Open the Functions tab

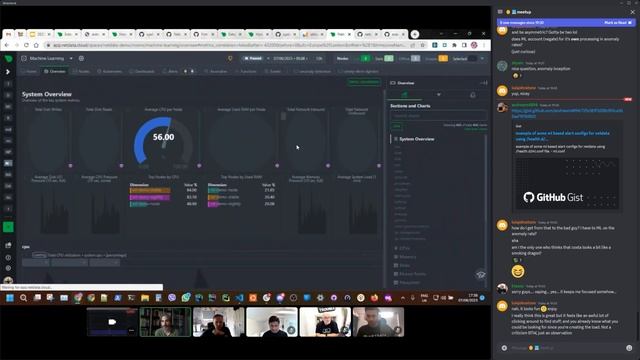coord(245,71)
